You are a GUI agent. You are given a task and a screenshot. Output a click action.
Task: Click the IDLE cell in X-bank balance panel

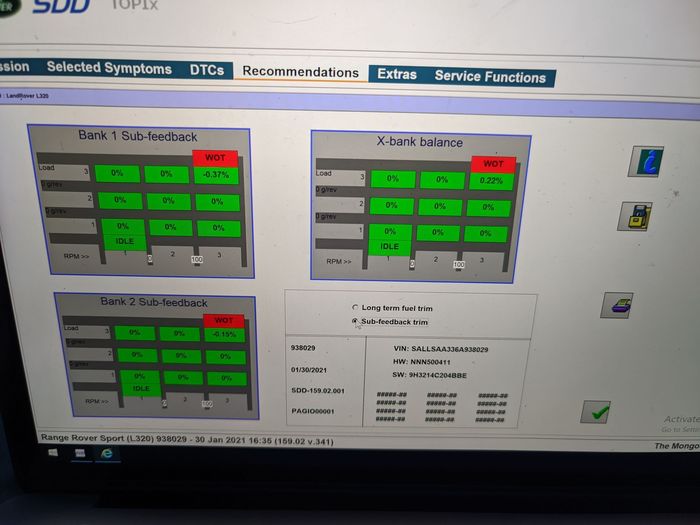point(389,246)
